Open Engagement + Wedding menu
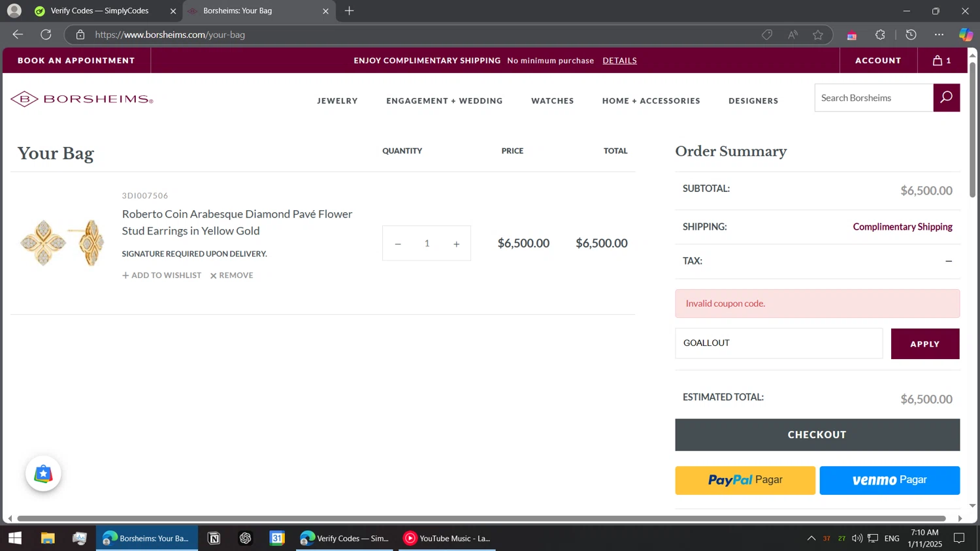 (x=444, y=101)
